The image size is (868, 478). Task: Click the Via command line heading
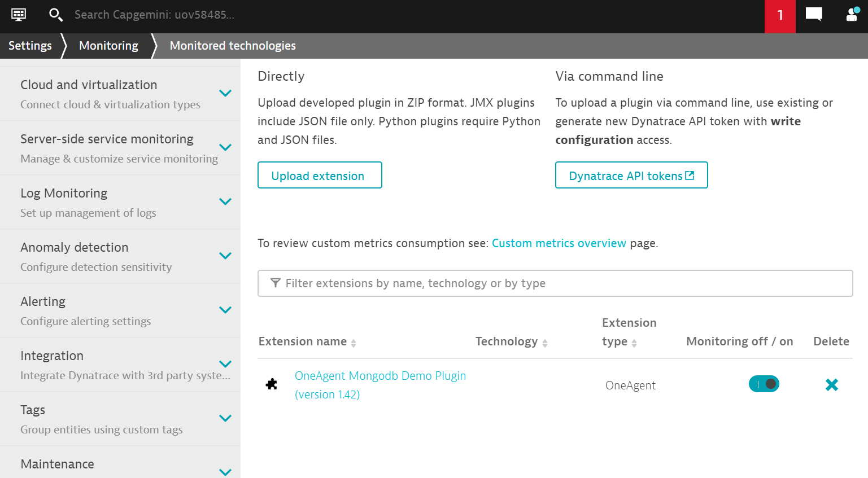point(609,76)
